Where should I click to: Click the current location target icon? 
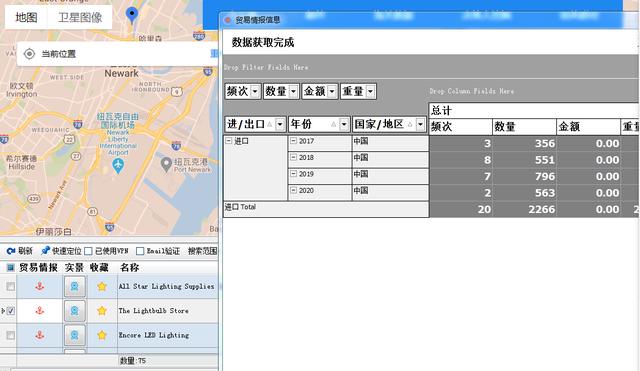pyautogui.click(x=29, y=54)
